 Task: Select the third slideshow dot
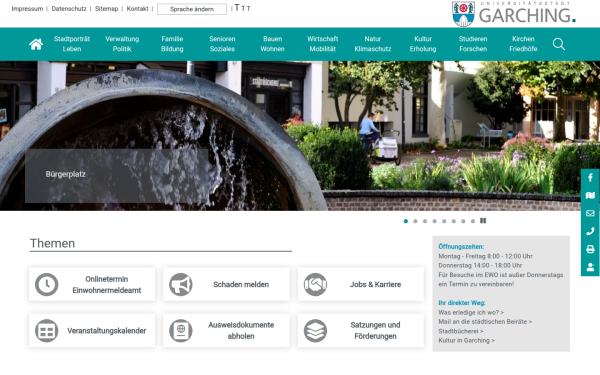tap(425, 221)
